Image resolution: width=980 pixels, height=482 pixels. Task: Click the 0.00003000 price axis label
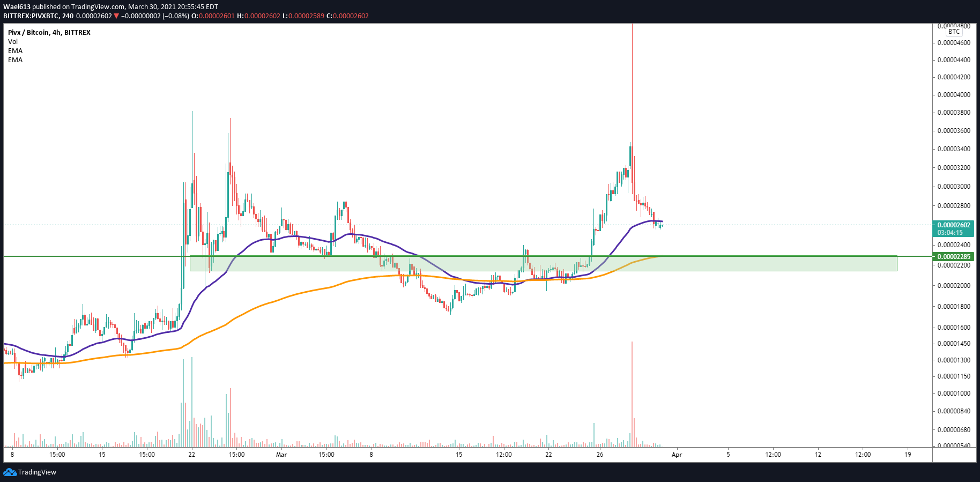[954, 187]
